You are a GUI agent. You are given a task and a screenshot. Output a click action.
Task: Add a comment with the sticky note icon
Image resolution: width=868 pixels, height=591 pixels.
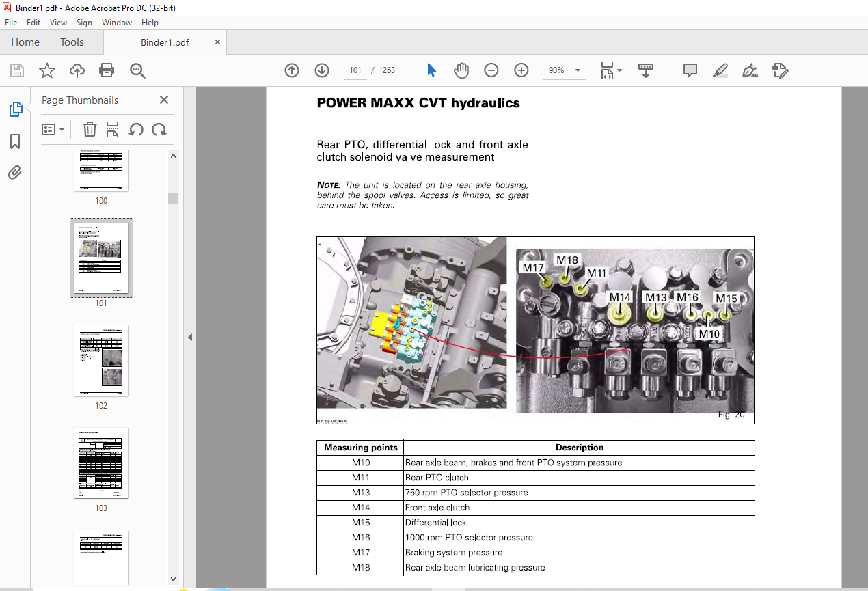tap(690, 70)
